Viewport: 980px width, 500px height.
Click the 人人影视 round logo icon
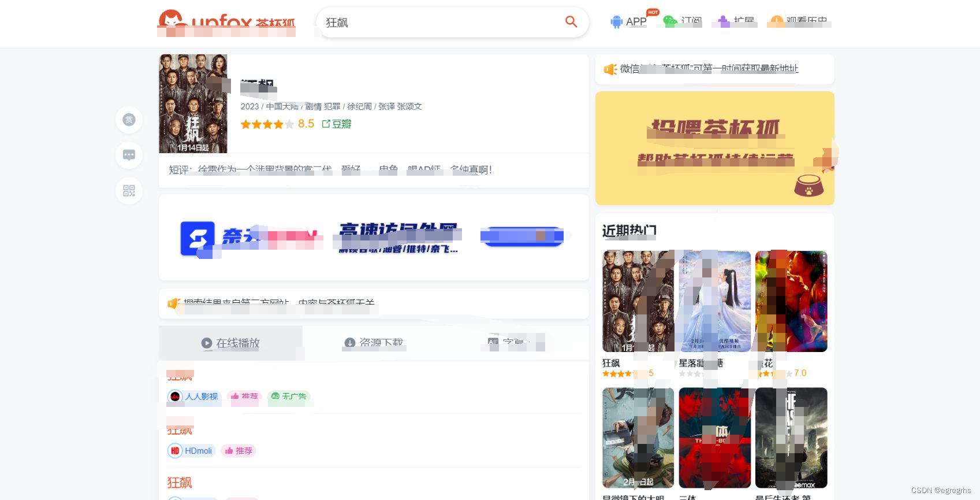tap(175, 397)
